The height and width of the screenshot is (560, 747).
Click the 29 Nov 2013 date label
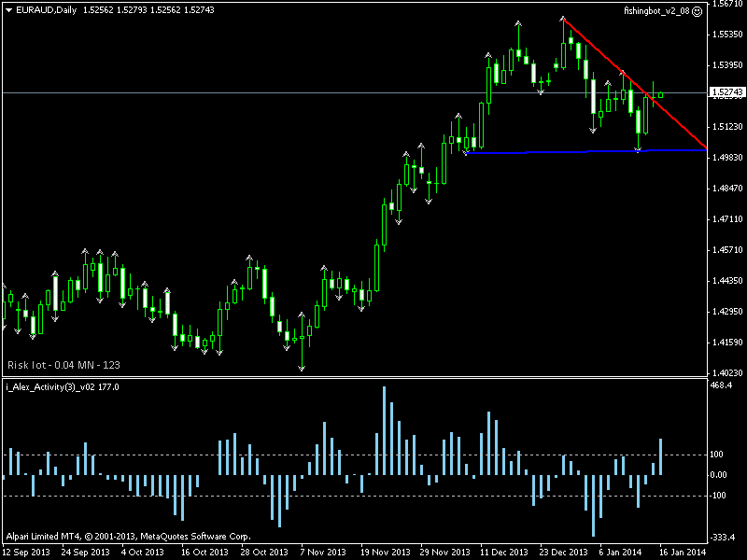pos(445,553)
